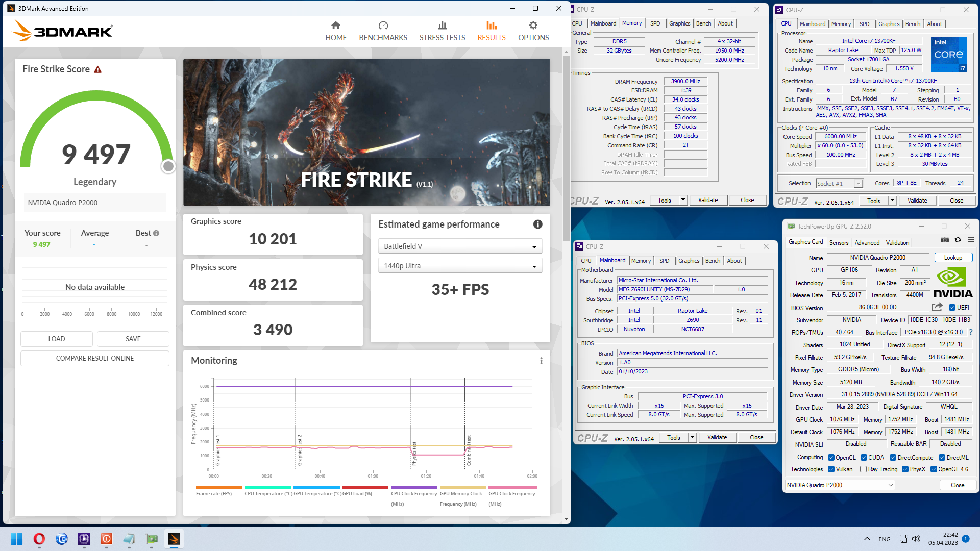
Task: Click the GPU-Z refresh icon
Action: click(x=958, y=240)
